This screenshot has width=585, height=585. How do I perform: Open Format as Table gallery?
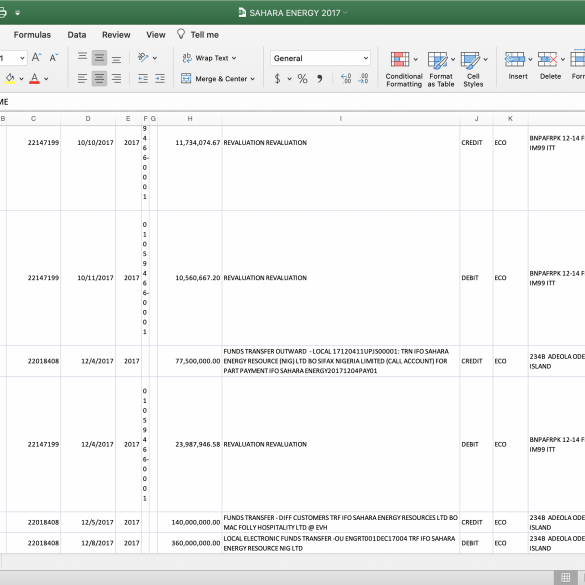click(x=441, y=69)
